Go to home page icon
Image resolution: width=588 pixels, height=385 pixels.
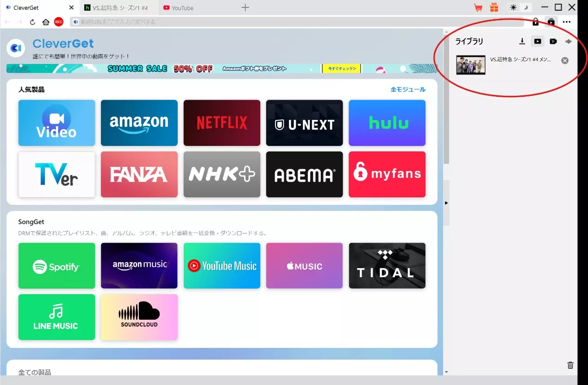coord(45,22)
